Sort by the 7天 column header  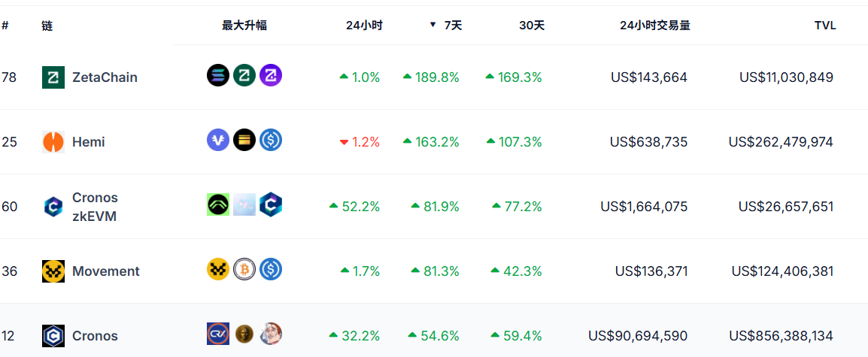pyautogui.click(x=453, y=26)
